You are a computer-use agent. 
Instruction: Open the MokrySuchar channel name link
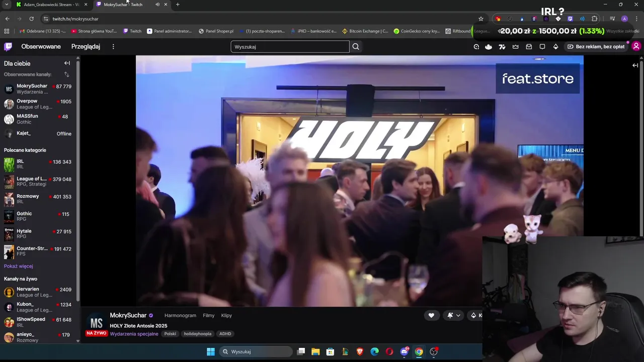pyautogui.click(x=128, y=315)
